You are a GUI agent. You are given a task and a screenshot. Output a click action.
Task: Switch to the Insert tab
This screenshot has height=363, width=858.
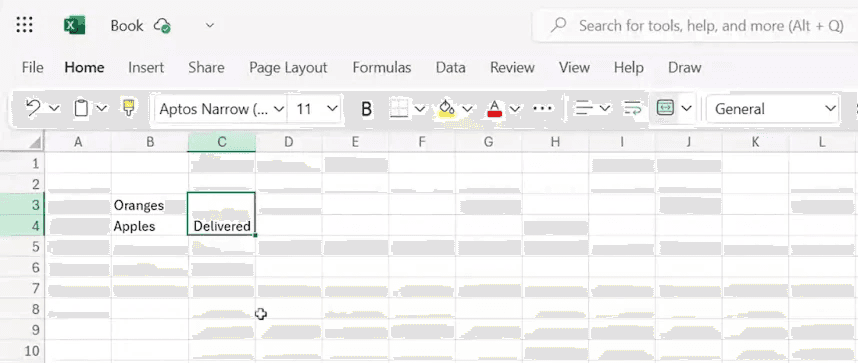pyautogui.click(x=146, y=67)
